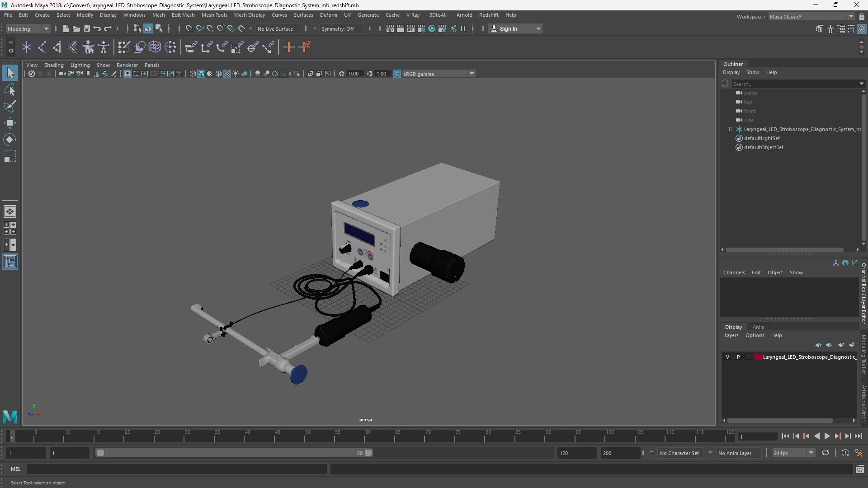The image size is (868, 488).
Task: Click the Undo arrow icon
Action: point(97,28)
